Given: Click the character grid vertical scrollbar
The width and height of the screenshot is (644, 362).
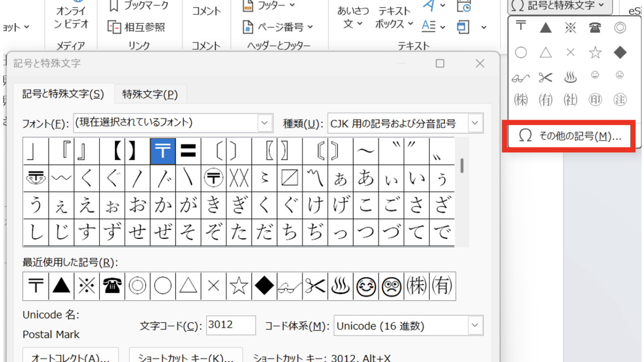Looking at the screenshot, I should click(x=462, y=166).
